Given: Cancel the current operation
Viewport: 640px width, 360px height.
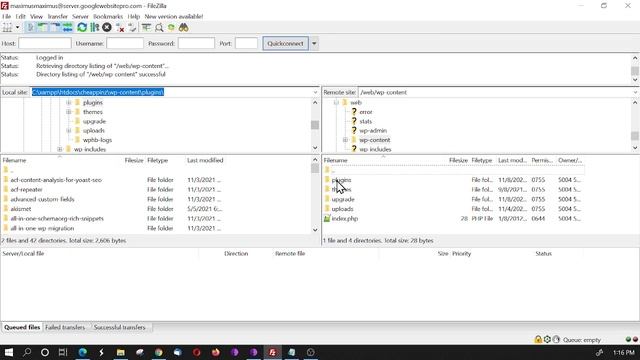Looking at the screenshot, I should point(107,27).
